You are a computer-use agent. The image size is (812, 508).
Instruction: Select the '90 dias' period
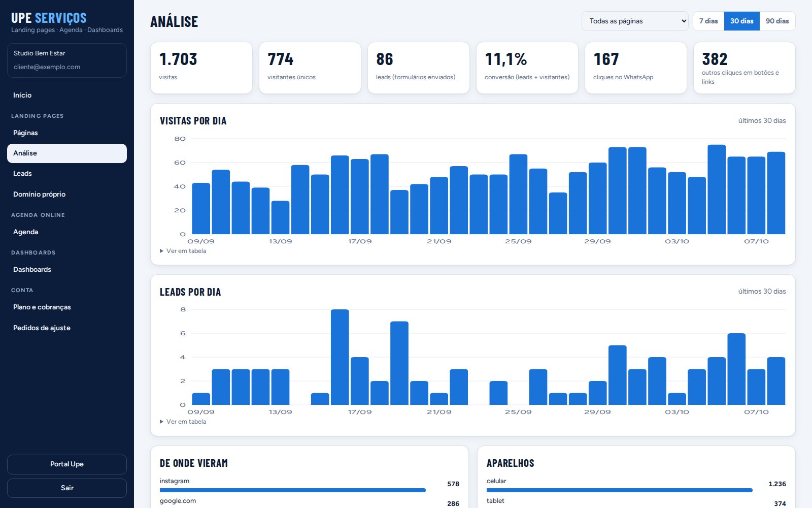777,21
